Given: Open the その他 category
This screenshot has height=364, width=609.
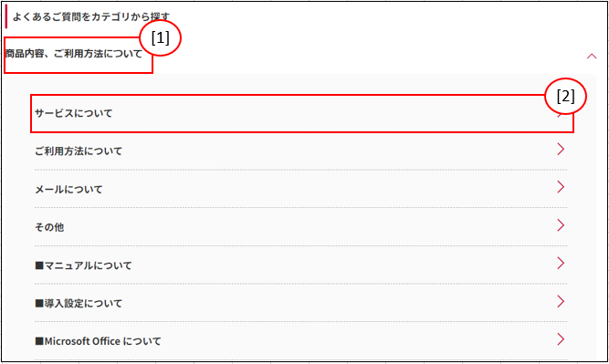Looking at the screenshot, I should tap(300, 227).
